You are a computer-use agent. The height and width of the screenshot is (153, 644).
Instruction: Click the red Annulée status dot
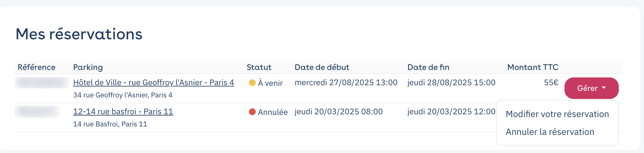point(252,112)
